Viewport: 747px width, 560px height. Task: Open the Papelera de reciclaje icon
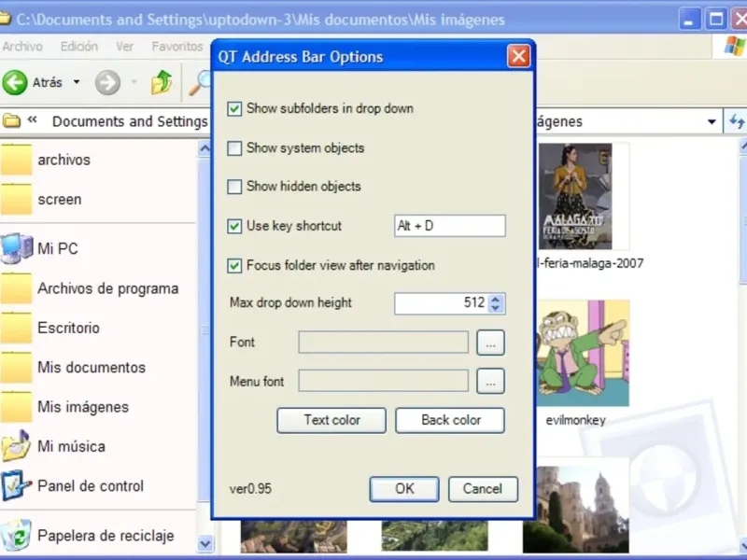17,535
